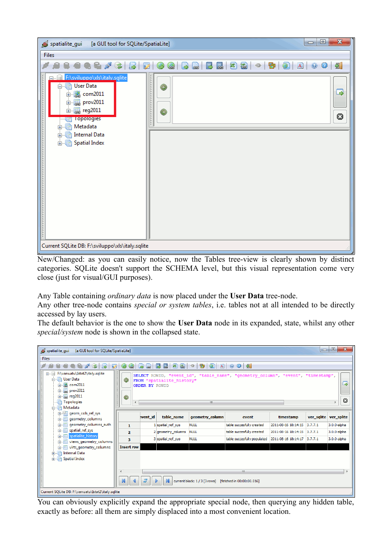Click the empty SQL query pane, upper window
Viewport: 392px width, 555px height.
(x=252, y=99)
